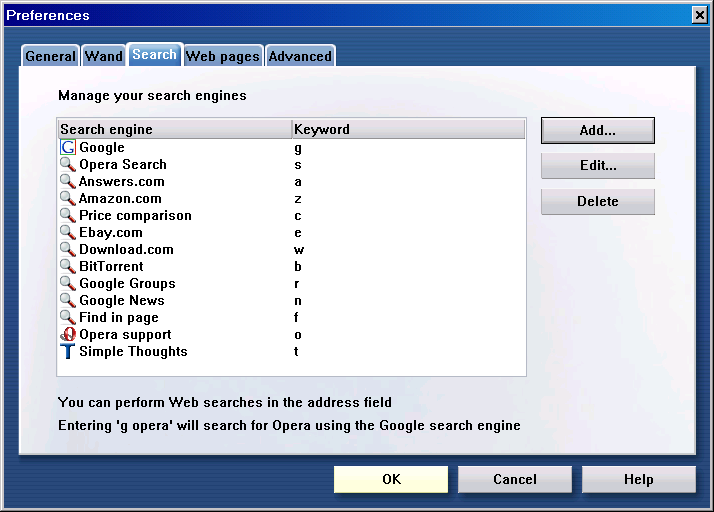Click keyword 'b' for BitTorrent
The image size is (714, 512).
[298, 266]
